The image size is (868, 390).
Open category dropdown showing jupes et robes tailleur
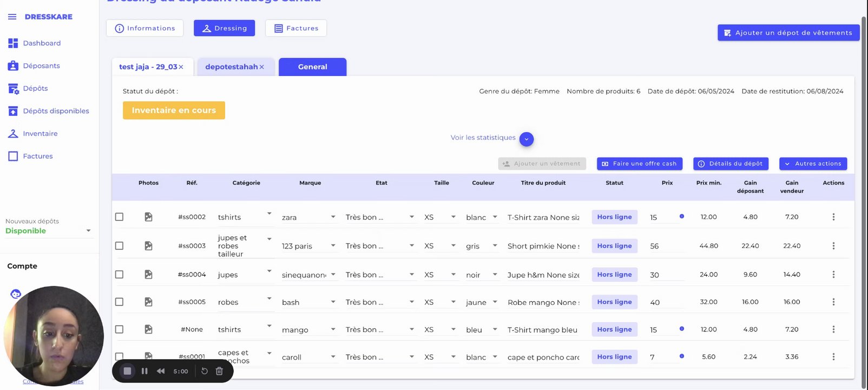tap(269, 239)
